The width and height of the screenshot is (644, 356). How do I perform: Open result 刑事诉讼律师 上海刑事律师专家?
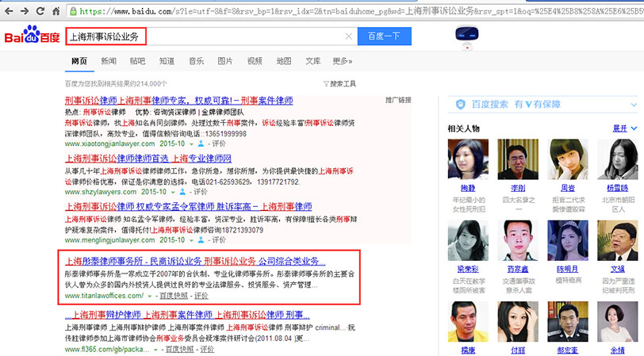coord(178,101)
